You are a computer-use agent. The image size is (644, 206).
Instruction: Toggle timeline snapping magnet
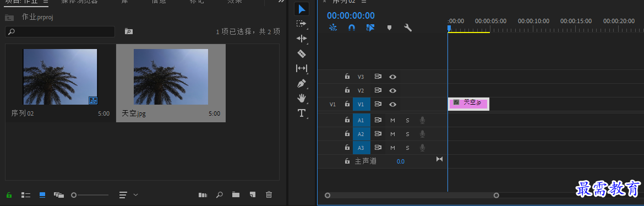[x=352, y=28]
